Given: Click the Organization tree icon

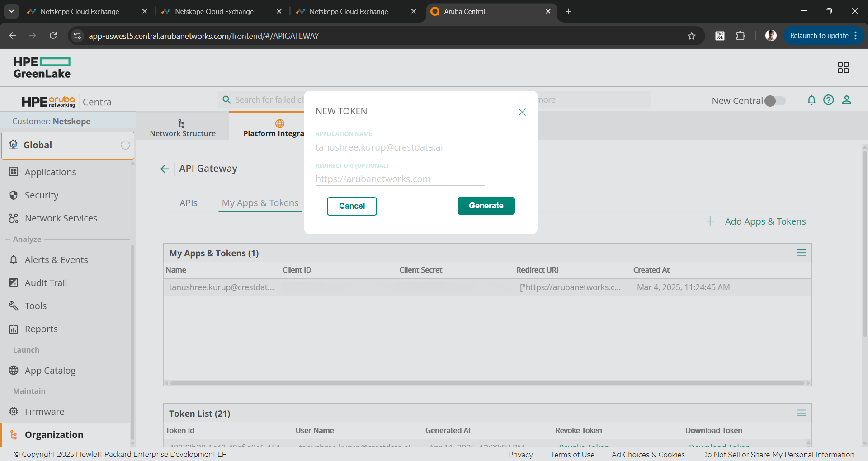Looking at the screenshot, I should click(14, 435).
